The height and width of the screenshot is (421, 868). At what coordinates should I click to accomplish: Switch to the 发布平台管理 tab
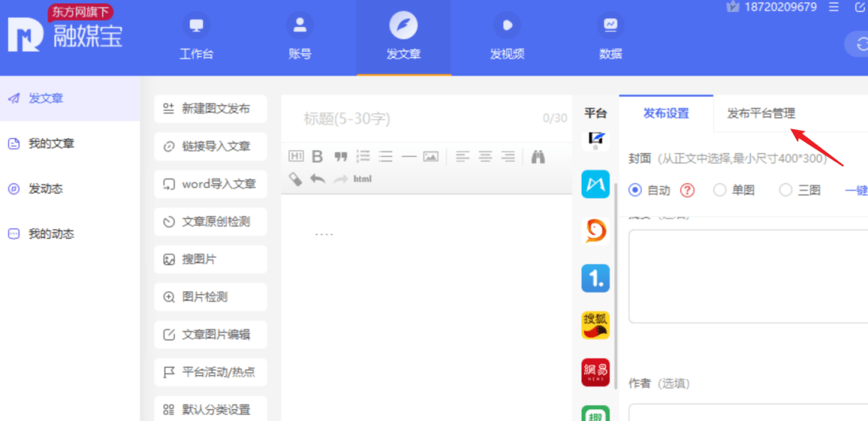click(761, 113)
